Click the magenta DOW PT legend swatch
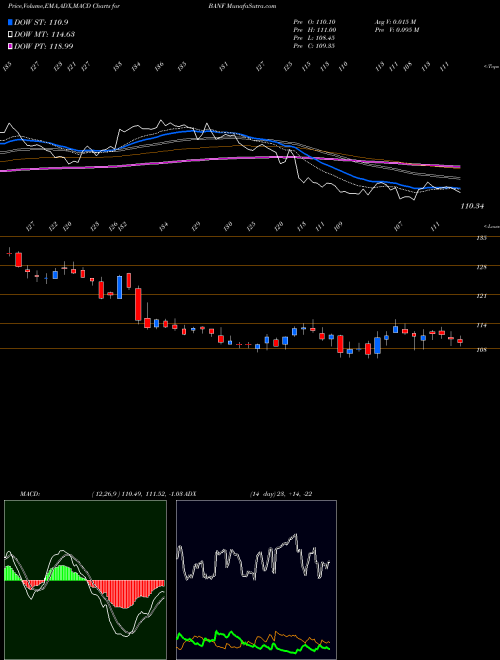 coord(10,46)
